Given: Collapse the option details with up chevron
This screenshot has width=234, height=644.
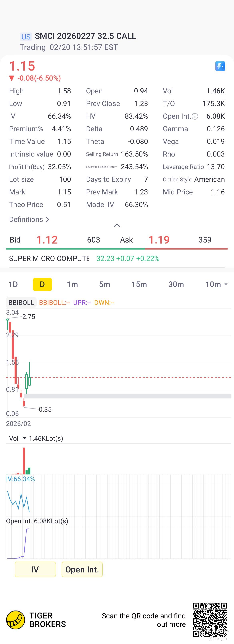Looking at the screenshot, I should click(117, 225).
